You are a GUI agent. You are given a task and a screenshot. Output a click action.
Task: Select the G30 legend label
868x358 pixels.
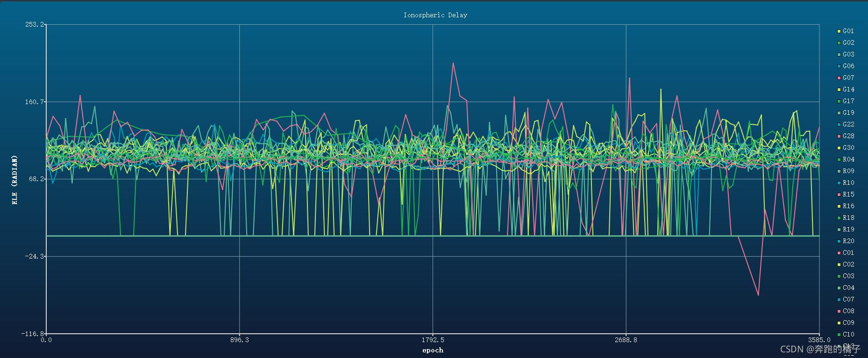846,148
